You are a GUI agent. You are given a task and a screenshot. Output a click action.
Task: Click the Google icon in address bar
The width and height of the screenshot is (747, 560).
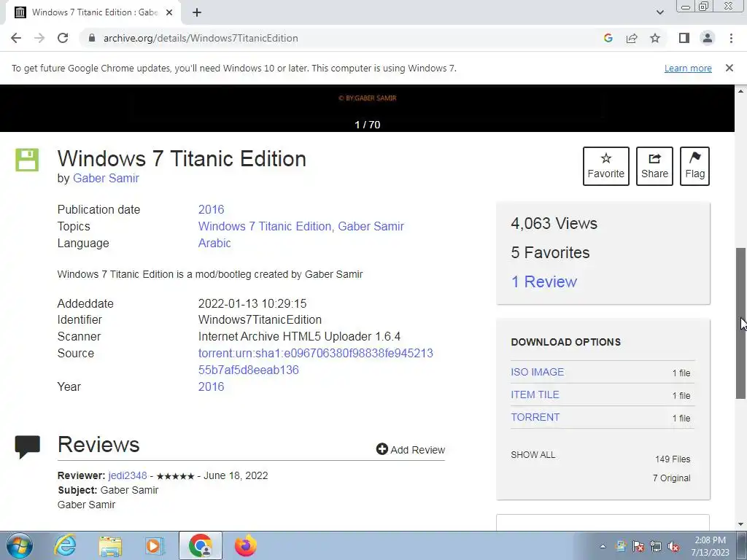(608, 38)
